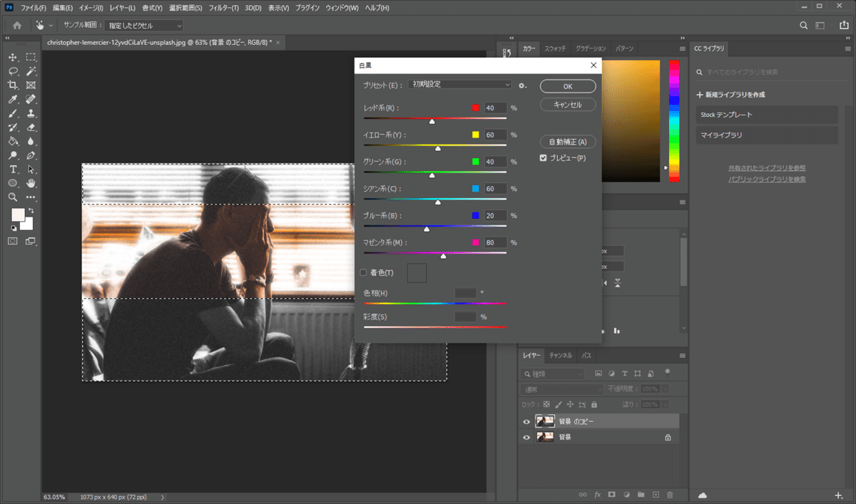This screenshot has height=504, width=856.
Task: Open the プリセット dropdown showing 初期設定
Action: click(x=460, y=84)
